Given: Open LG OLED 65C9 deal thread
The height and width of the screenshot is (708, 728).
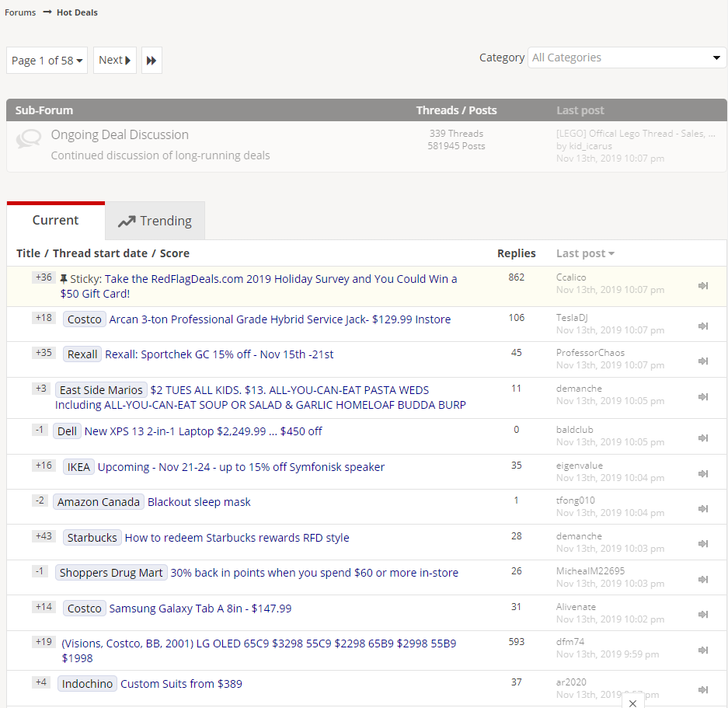Looking at the screenshot, I should [259, 650].
